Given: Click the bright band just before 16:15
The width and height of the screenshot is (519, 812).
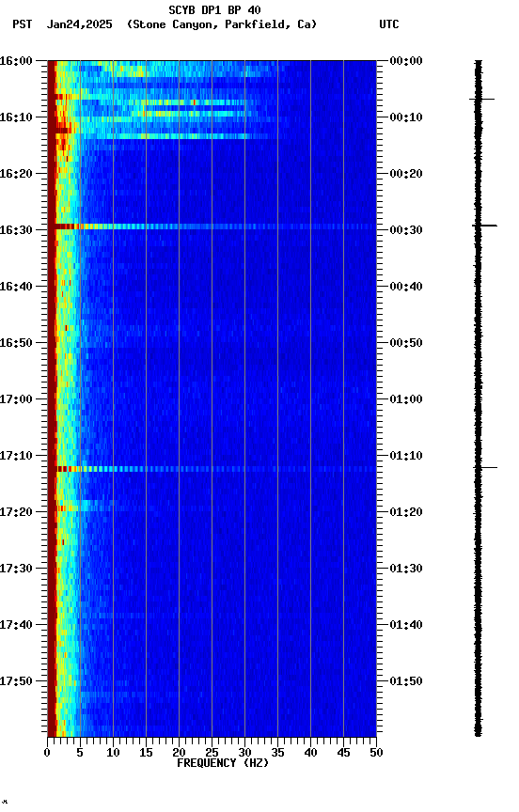Looking at the screenshot, I should (x=165, y=136).
